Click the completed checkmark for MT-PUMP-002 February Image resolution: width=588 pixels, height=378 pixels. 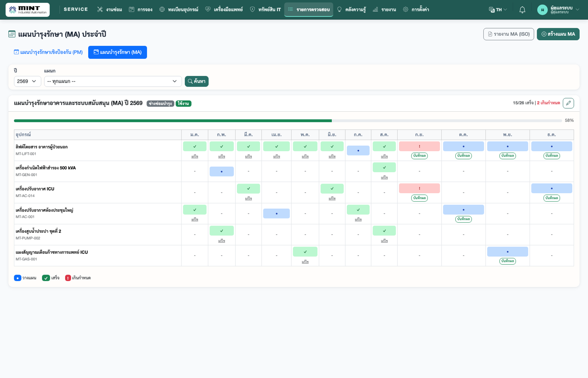(x=221, y=231)
